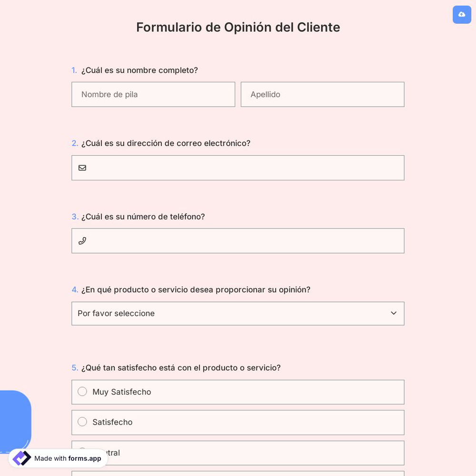Click the cloud upload icon at top right

pos(462,15)
